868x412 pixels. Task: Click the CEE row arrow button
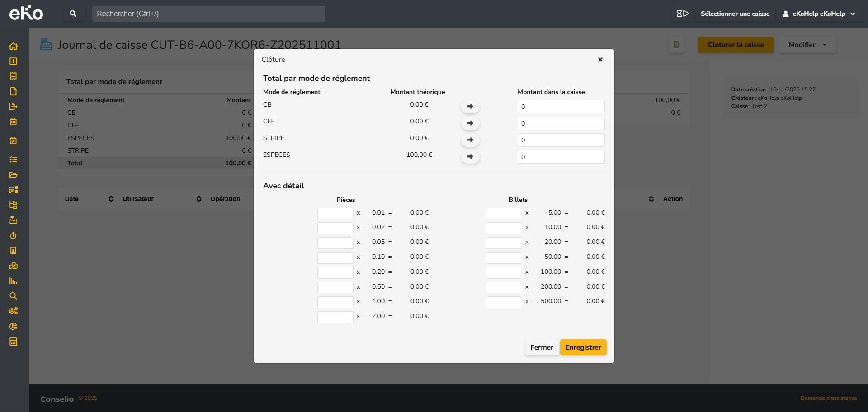(470, 123)
